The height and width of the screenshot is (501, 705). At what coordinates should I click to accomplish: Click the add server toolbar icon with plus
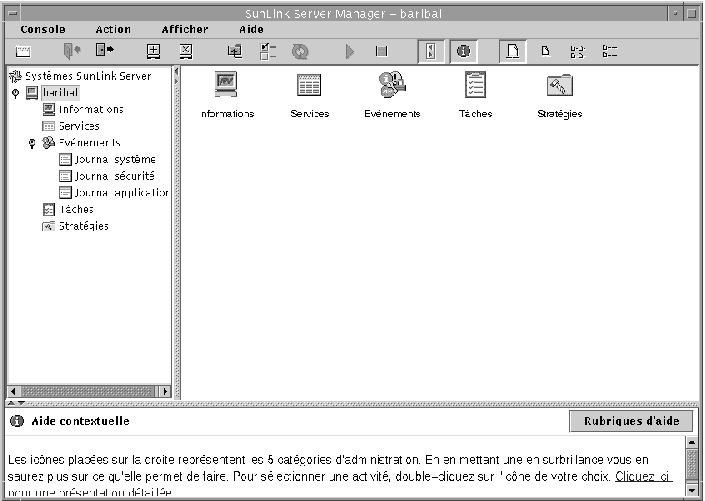coord(154,51)
